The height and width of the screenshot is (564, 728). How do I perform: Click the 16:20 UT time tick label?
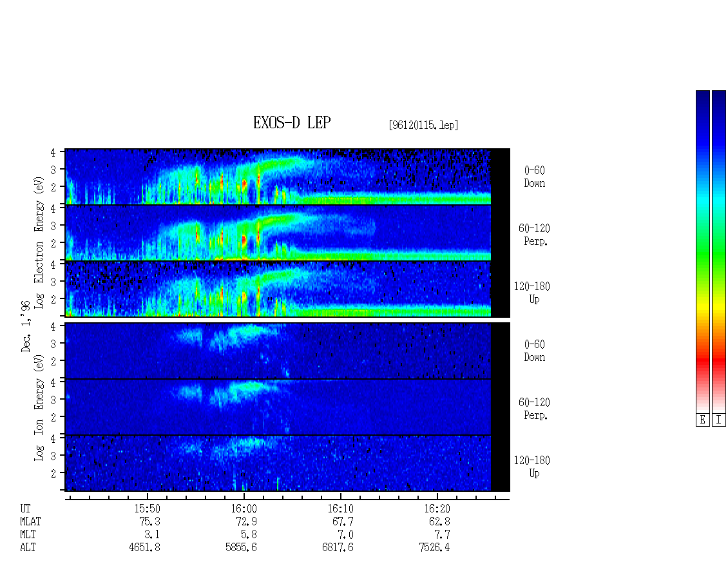(437, 509)
